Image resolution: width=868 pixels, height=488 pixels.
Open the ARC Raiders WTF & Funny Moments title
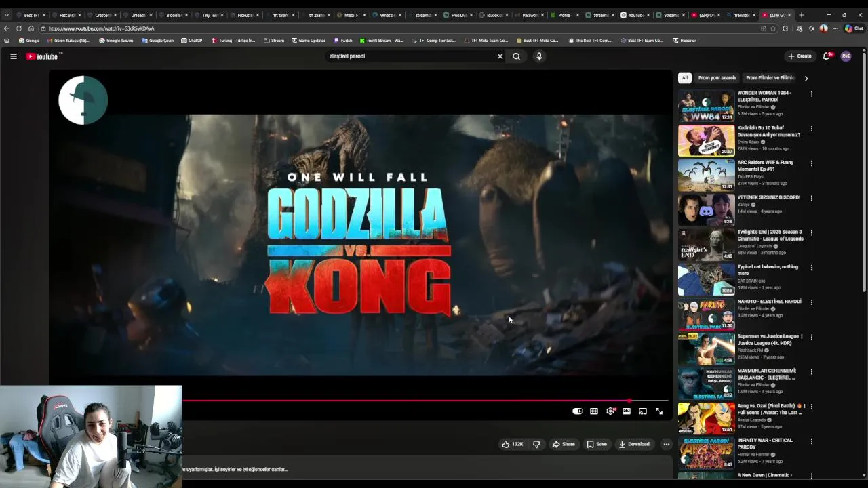coord(766,166)
